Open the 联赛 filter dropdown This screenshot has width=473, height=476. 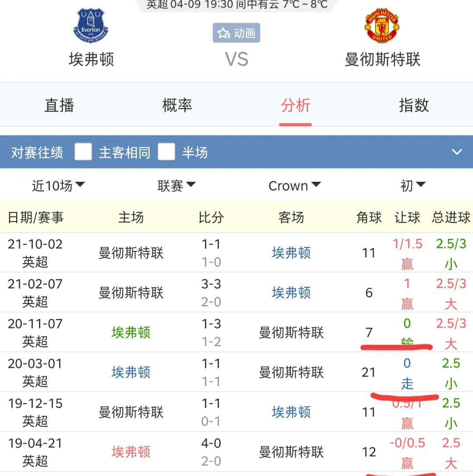[x=176, y=186]
